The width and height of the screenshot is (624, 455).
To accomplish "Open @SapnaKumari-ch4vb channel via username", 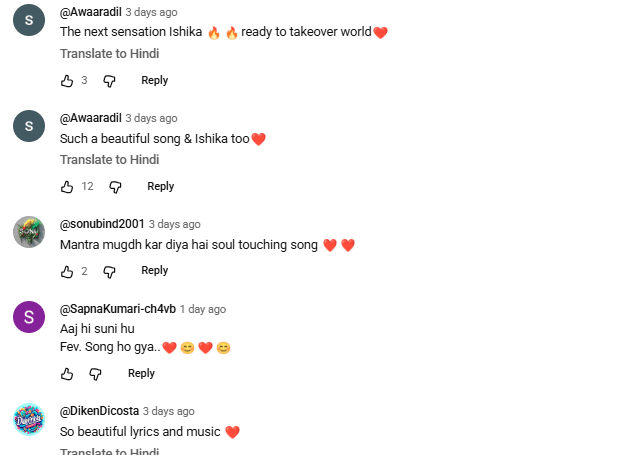I will (117, 309).
